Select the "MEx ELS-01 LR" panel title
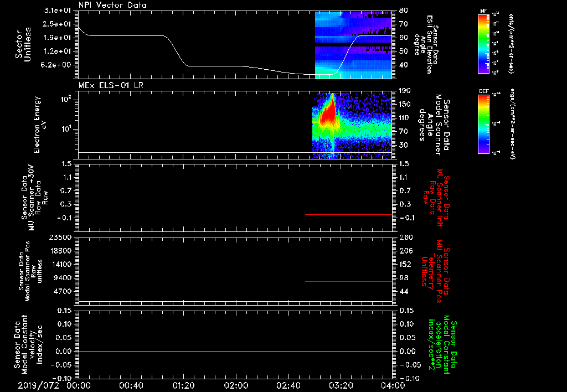567x392 pixels. click(x=111, y=85)
